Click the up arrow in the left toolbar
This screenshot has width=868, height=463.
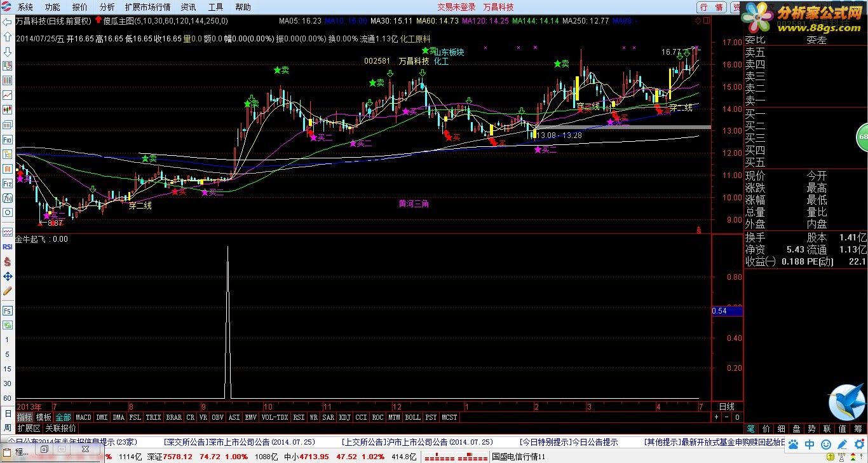[x=7, y=36]
